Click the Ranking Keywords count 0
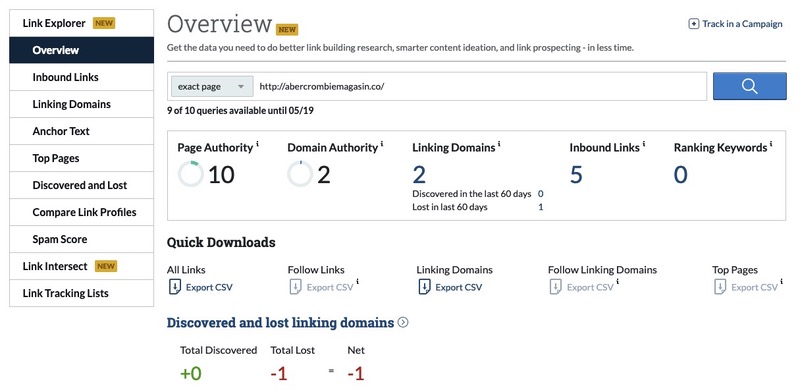The image size is (800, 390). (681, 175)
